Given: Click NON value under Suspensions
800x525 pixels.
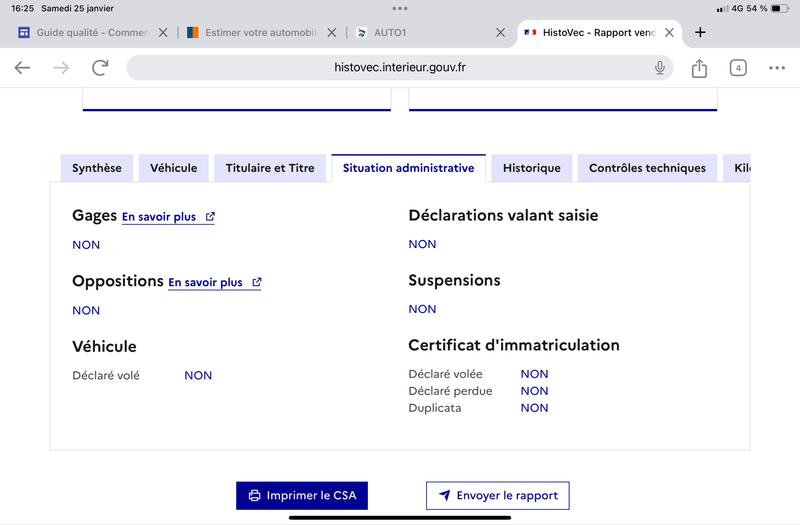Looking at the screenshot, I should tap(422, 309).
